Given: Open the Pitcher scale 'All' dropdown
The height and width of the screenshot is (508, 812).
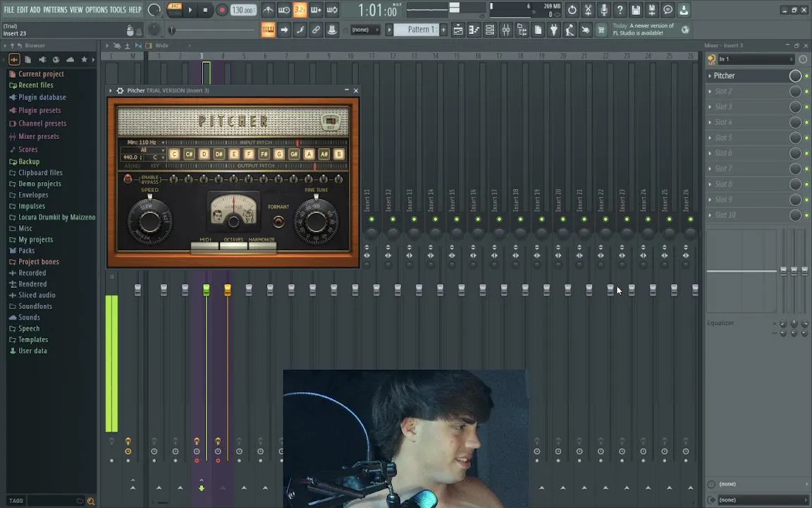Looking at the screenshot, I should coord(144,150).
